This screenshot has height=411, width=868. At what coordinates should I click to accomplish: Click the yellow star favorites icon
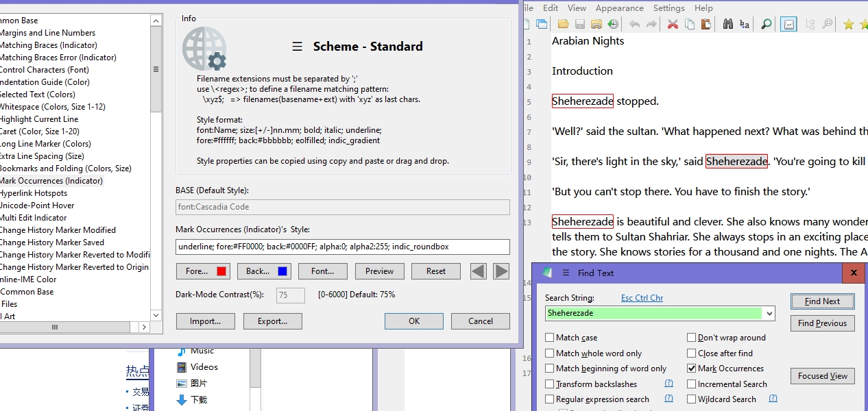850,23
